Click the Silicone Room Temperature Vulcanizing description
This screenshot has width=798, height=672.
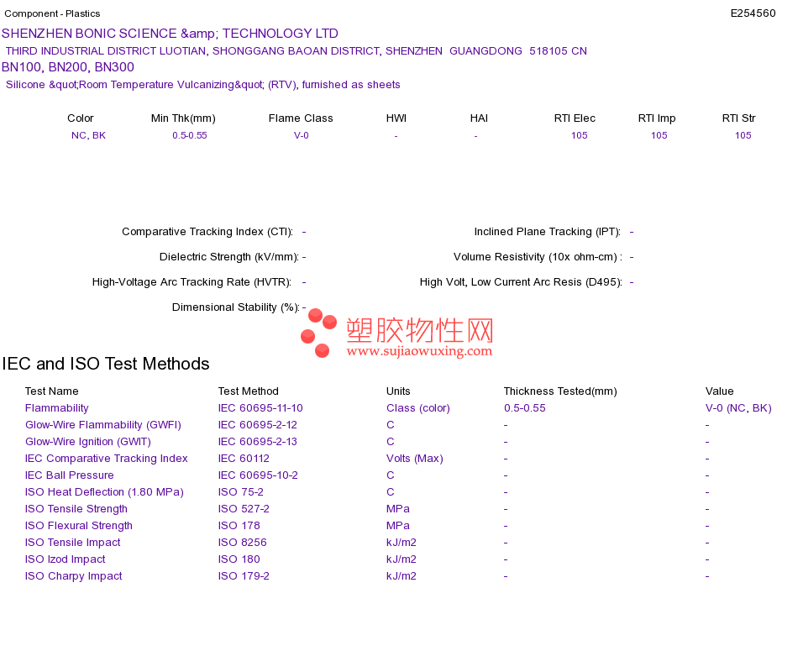(x=203, y=85)
